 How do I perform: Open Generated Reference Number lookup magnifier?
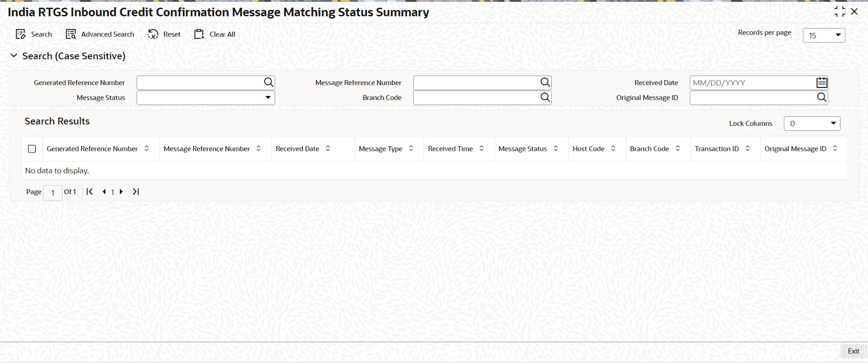click(268, 82)
